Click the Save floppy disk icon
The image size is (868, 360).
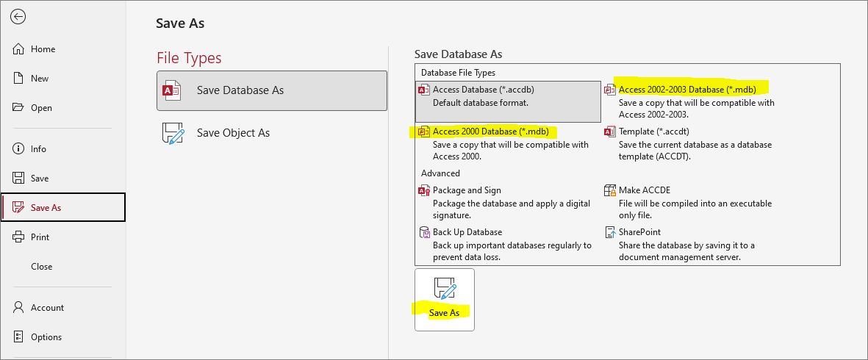(x=18, y=178)
